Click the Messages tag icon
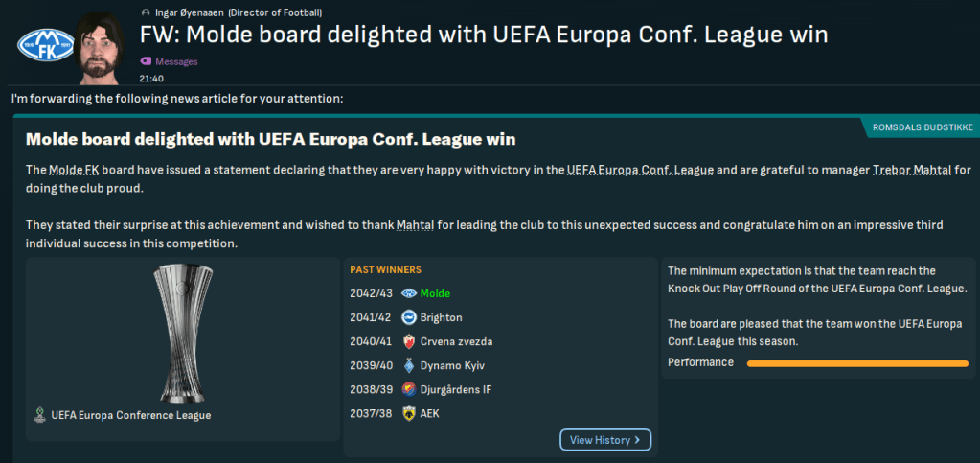This screenshot has width=980, height=463. (x=146, y=61)
